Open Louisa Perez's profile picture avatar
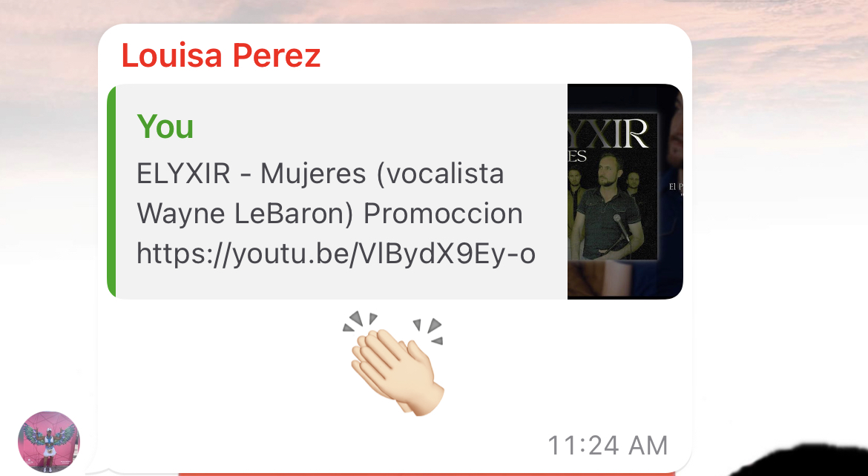This screenshot has width=868, height=476. (x=49, y=442)
